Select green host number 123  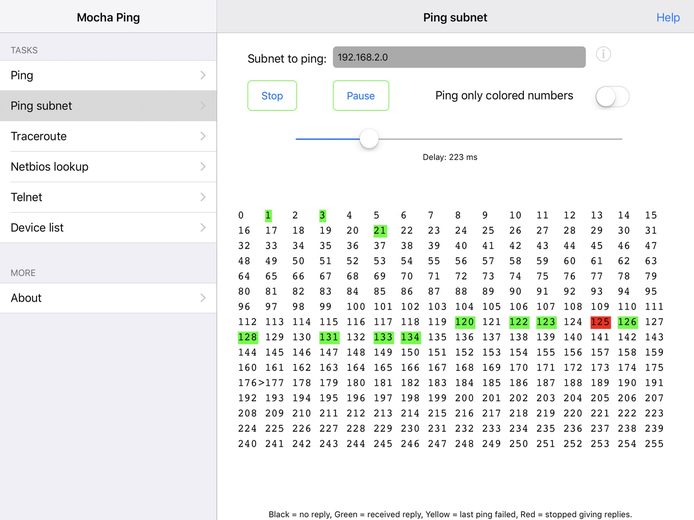546,322
